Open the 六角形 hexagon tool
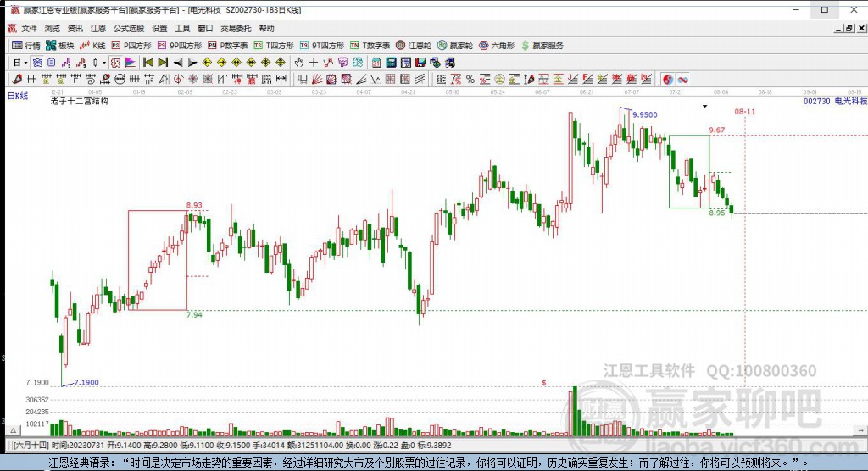The height and width of the screenshot is (471, 868). (497, 46)
